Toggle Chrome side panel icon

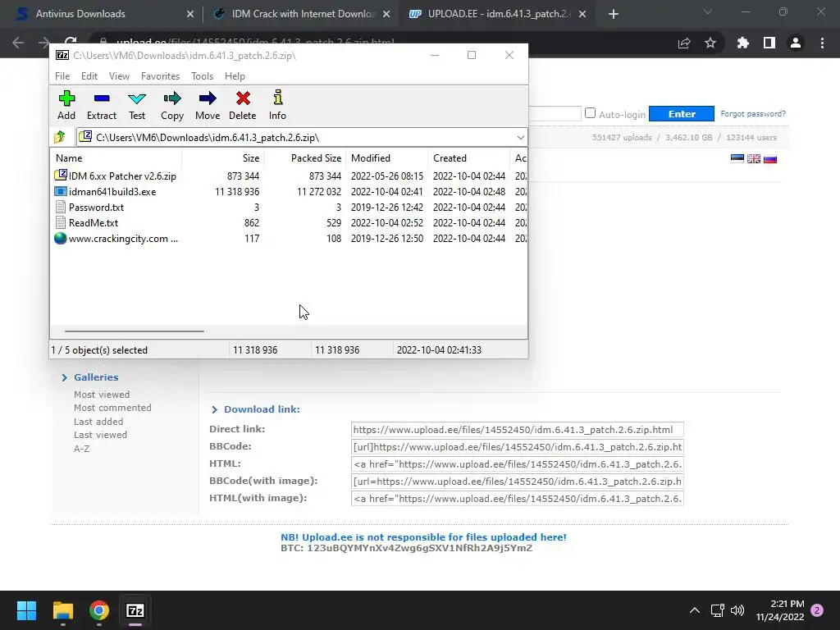click(769, 43)
